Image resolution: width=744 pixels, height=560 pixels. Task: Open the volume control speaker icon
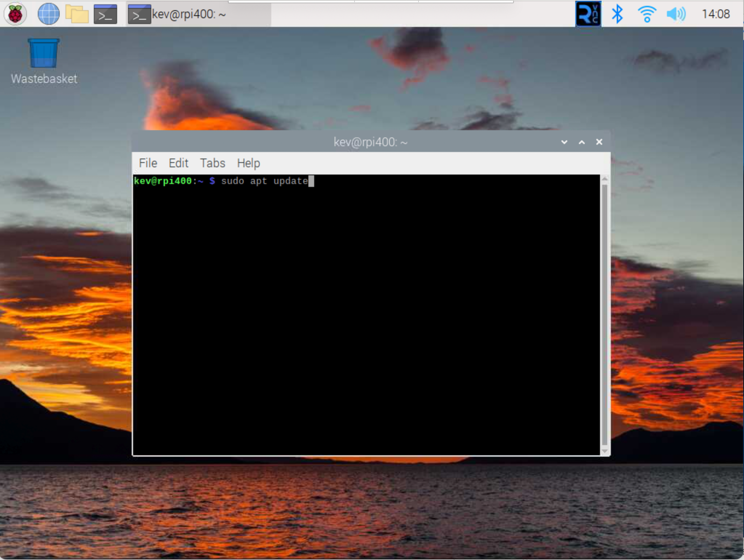click(676, 14)
